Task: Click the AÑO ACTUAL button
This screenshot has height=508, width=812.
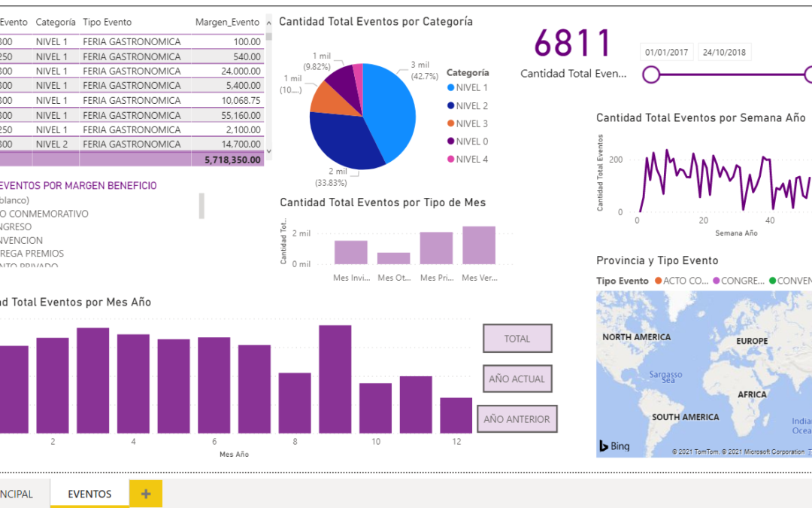Action: click(x=517, y=379)
